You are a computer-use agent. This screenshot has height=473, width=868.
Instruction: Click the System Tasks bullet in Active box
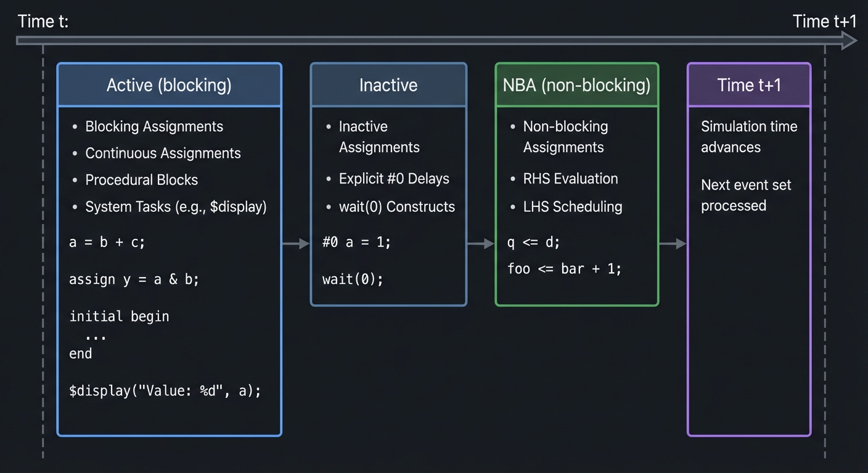pos(75,207)
